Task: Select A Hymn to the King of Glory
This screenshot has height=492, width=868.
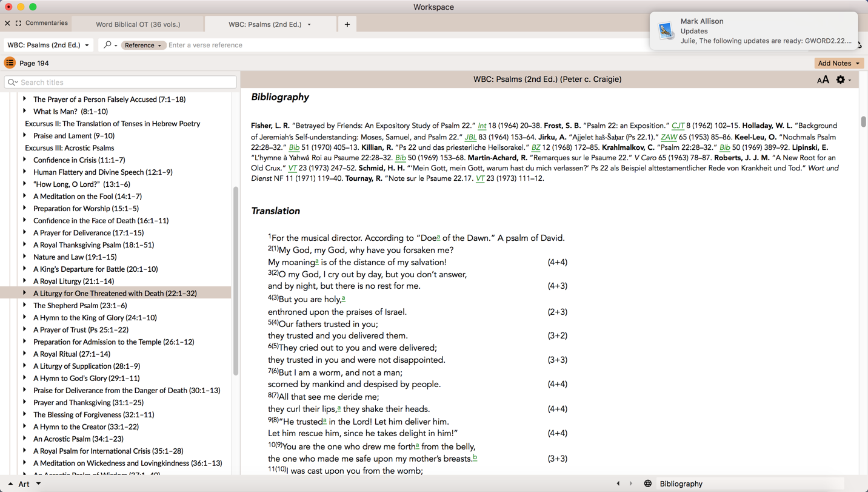Action: [x=95, y=317]
